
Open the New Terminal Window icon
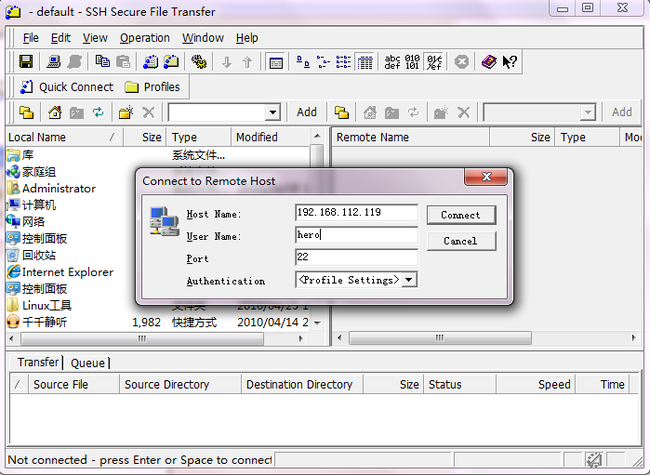pos(150,62)
